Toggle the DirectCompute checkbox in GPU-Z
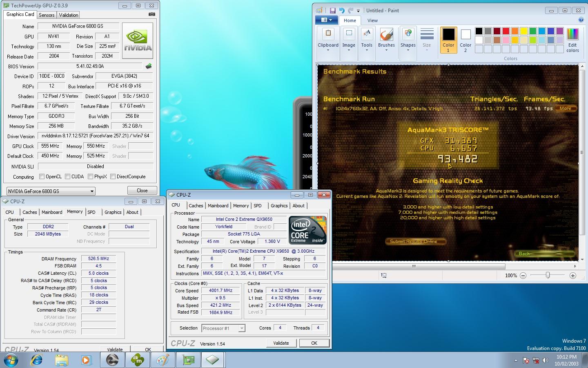This screenshot has width=588, height=368. pyautogui.click(x=113, y=177)
